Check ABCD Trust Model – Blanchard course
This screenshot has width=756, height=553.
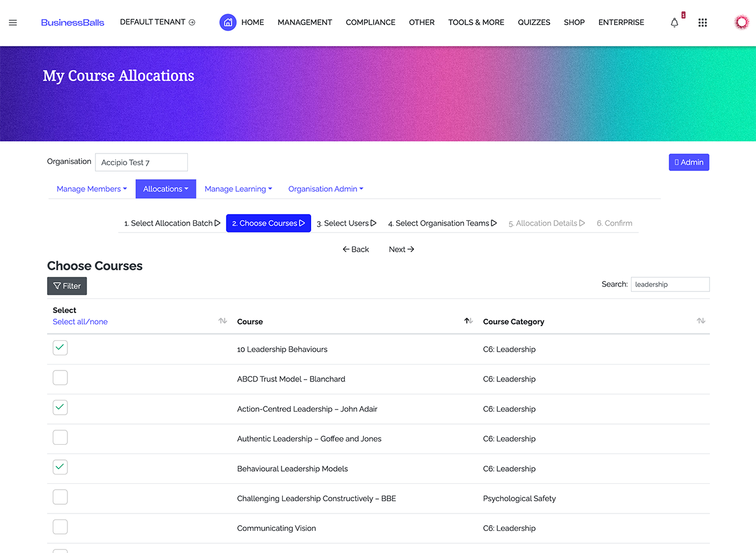click(60, 378)
